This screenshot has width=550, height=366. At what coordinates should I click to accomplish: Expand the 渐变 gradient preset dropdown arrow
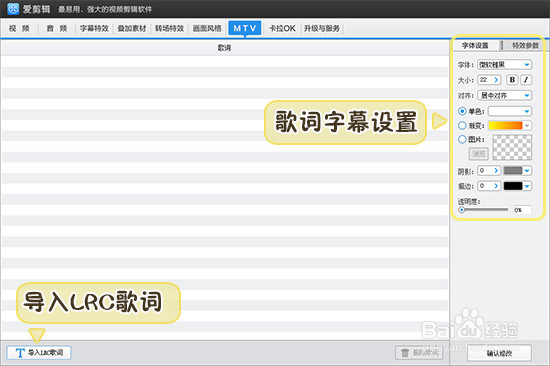pyautogui.click(x=527, y=125)
